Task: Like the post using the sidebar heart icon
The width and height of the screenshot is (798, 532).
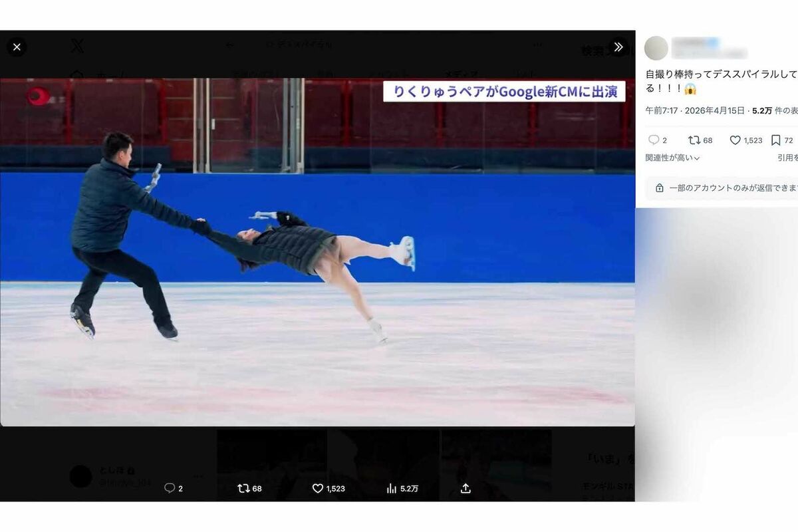Action: [735, 140]
